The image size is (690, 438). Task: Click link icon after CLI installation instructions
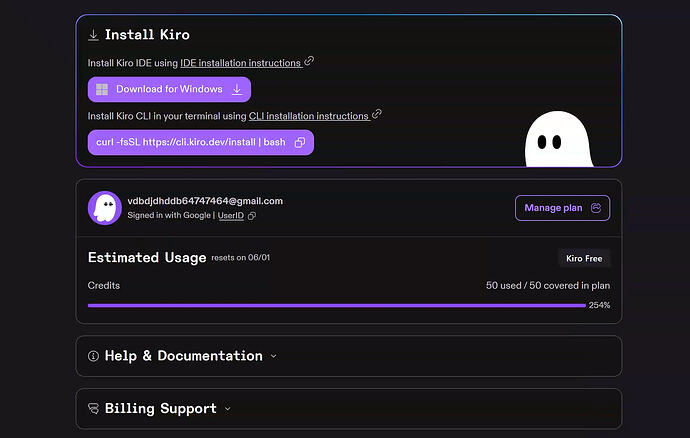[377, 114]
